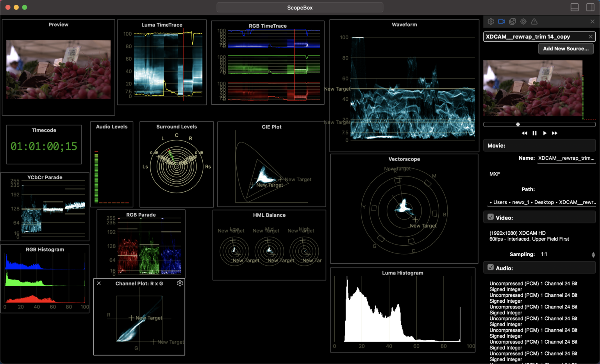Screen dimensions: 600x364
Task: Uncheck the Audio checkbox
Action: point(491,268)
